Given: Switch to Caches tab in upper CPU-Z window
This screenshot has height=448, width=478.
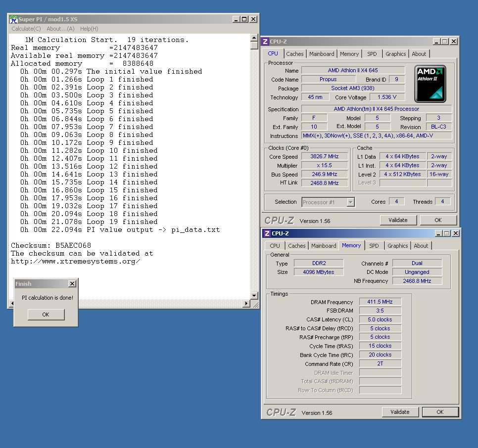Looking at the screenshot, I should pyautogui.click(x=295, y=54).
